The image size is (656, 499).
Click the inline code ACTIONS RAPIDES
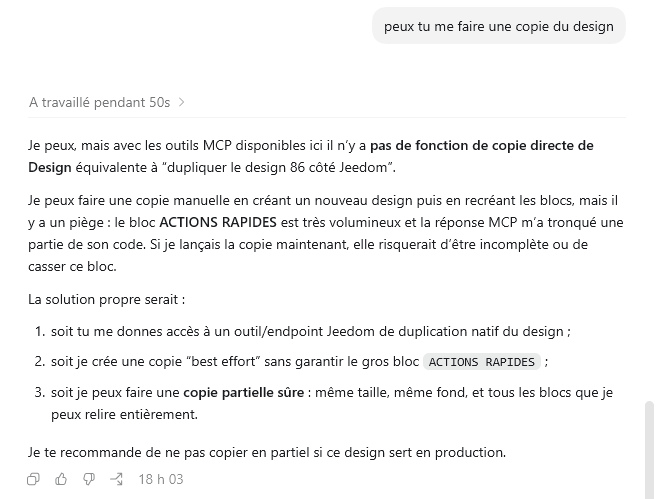click(482, 362)
